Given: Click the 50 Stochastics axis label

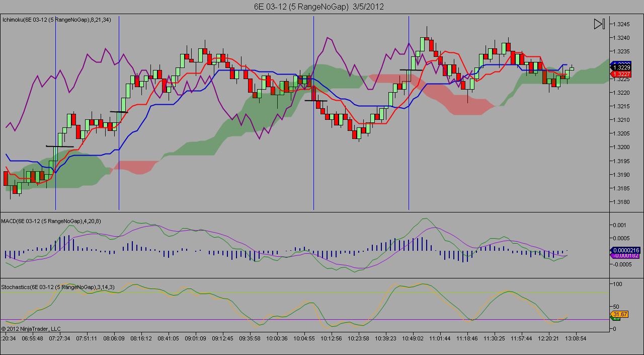Looking at the screenshot, I should coord(617,307).
